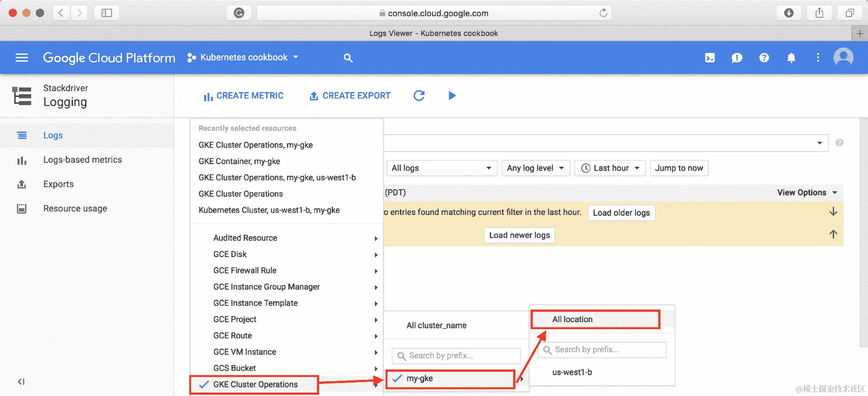The image size is (868, 396).
Task: Show all tabs in Safari
Action: pos(850,13)
